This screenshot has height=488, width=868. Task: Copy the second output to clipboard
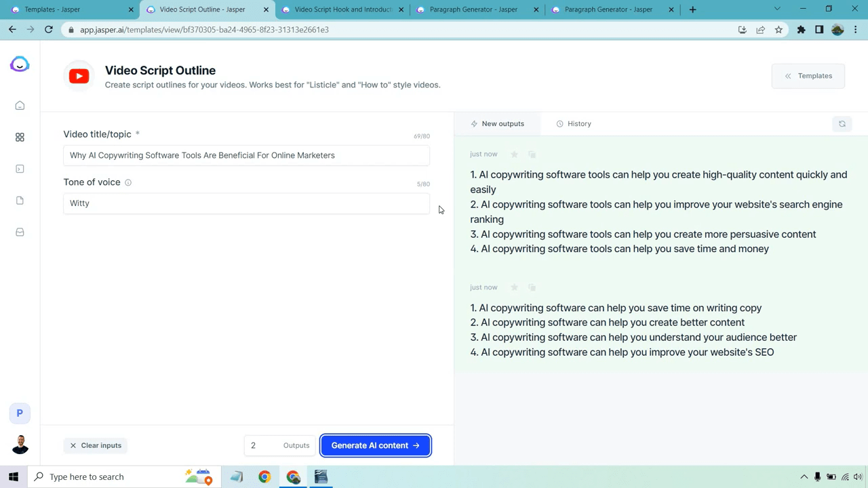pyautogui.click(x=532, y=287)
